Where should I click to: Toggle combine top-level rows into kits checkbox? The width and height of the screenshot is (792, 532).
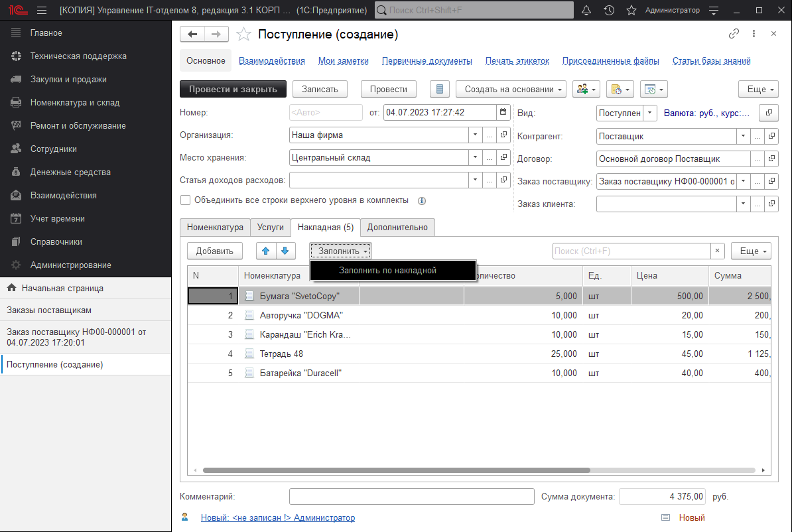pos(186,200)
